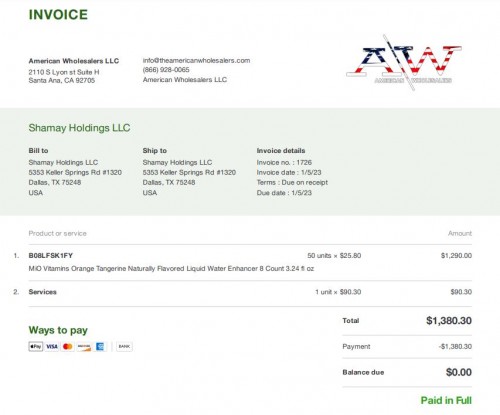
Task: Select the B08LFSK1FY product code
Action: point(51,256)
